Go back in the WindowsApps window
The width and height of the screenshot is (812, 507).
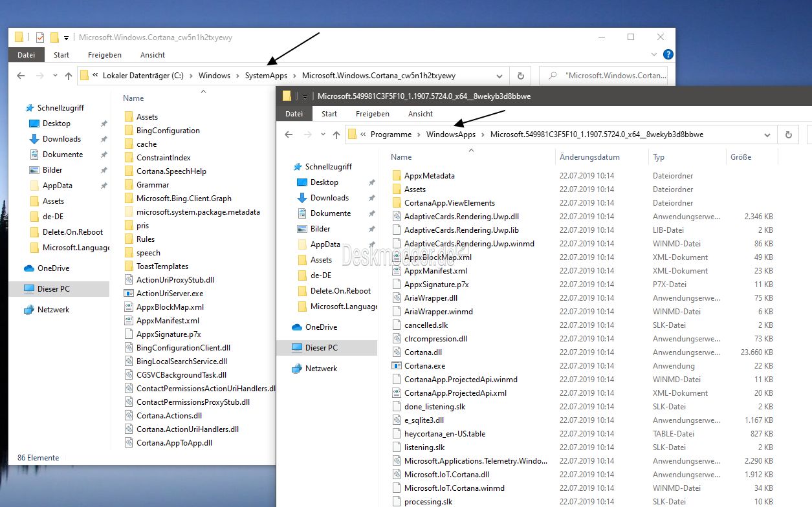tap(289, 135)
